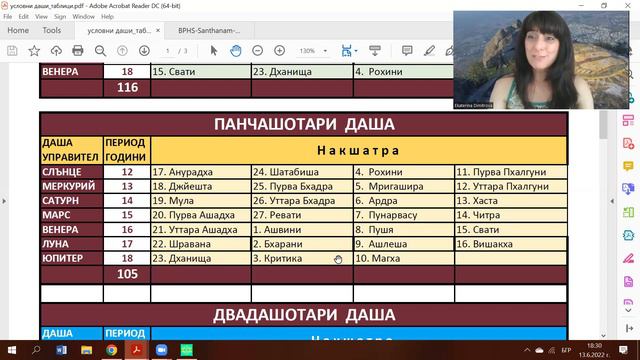This screenshot has width=640, height=360.
Task: Zoom in with plus button
Action: point(280,51)
